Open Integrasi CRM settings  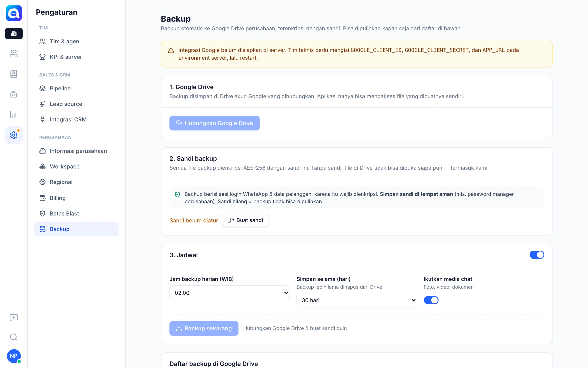click(77, 120)
